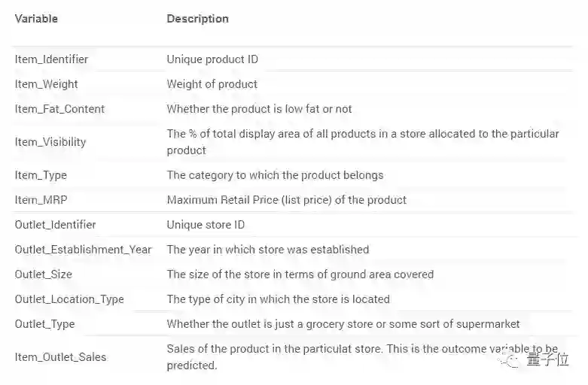Click the Outlet_Size row label
Screen dimensions: 588x385
pyautogui.click(x=43, y=274)
